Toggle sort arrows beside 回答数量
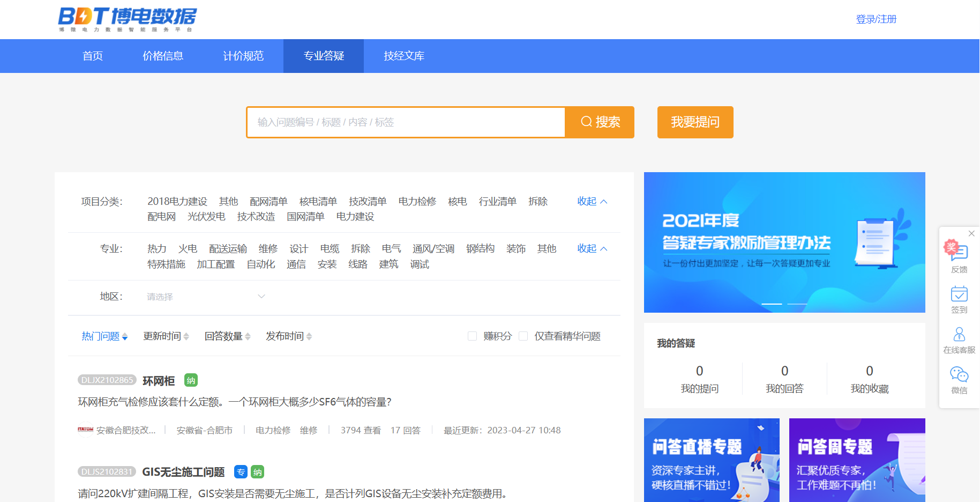This screenshot has height=502, width=980. point(248,337)
